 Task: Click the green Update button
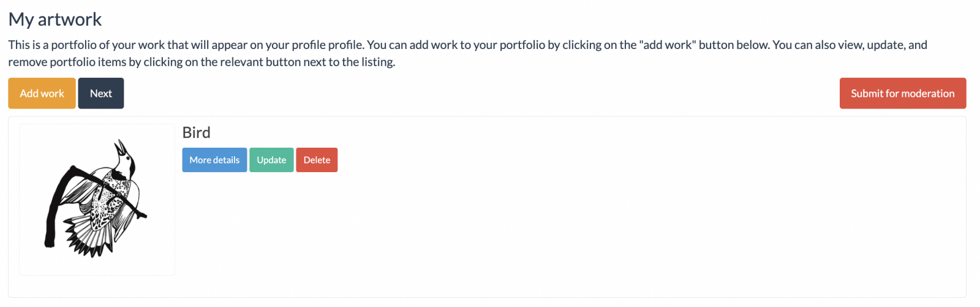(271, 160)
